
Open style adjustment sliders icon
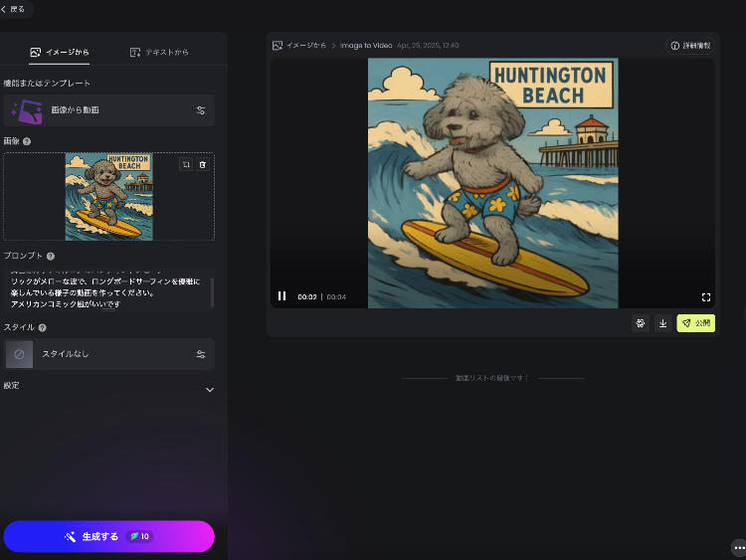coord(201,354)
